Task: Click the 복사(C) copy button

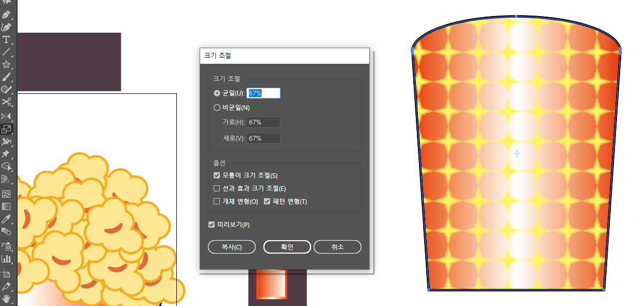Action: [x=232, y=247]
